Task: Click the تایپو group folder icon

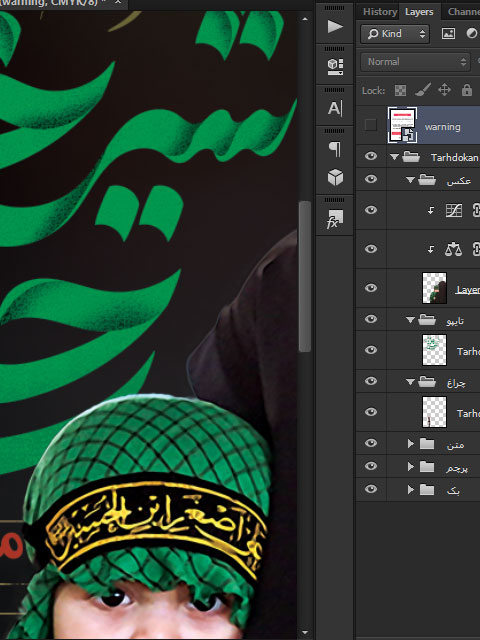Action: click(427, 320)
